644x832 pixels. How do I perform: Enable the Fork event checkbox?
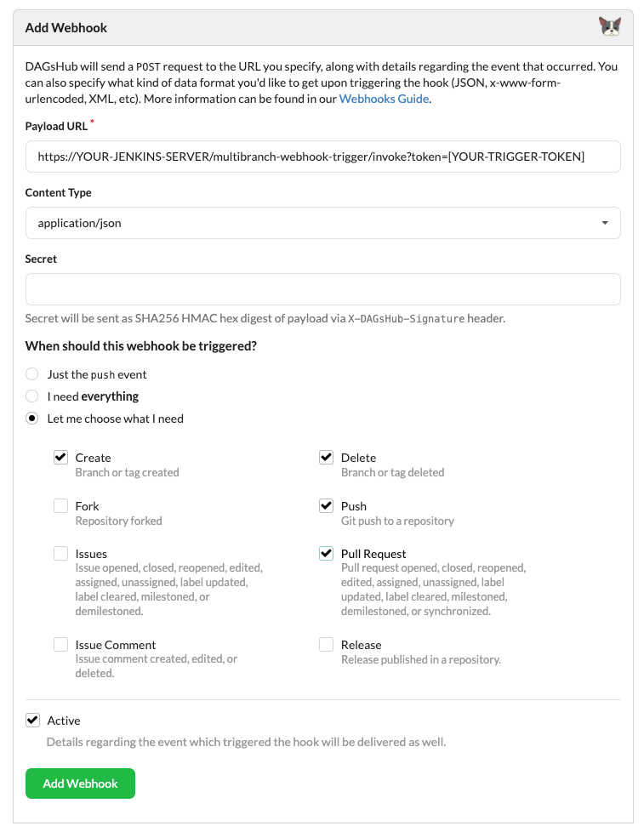(x=60, y=505)
